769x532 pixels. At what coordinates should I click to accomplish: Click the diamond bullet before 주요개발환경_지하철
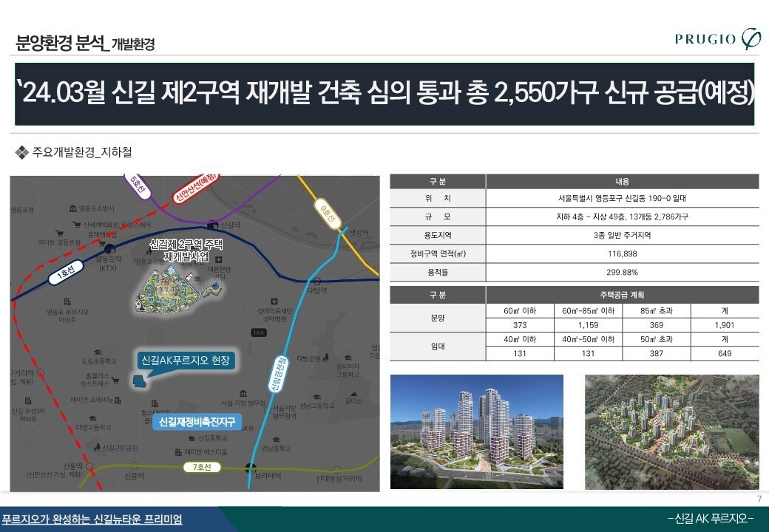[21, 152]
